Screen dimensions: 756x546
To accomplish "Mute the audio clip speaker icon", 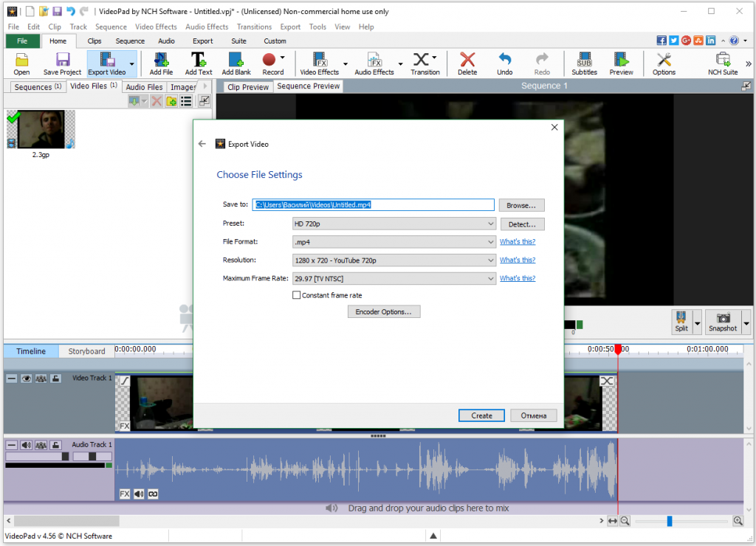I will pyautogui.click(x=139, y=494).
